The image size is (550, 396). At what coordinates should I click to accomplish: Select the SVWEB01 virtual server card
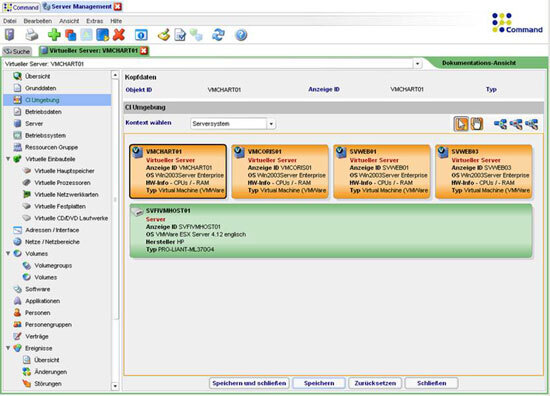tap(382, 171)
